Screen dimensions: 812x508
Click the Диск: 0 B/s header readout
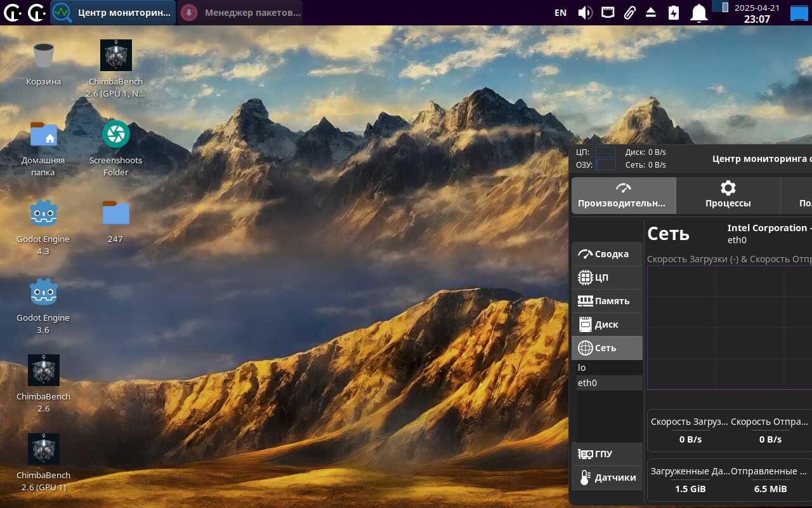[x=646, y=152]
